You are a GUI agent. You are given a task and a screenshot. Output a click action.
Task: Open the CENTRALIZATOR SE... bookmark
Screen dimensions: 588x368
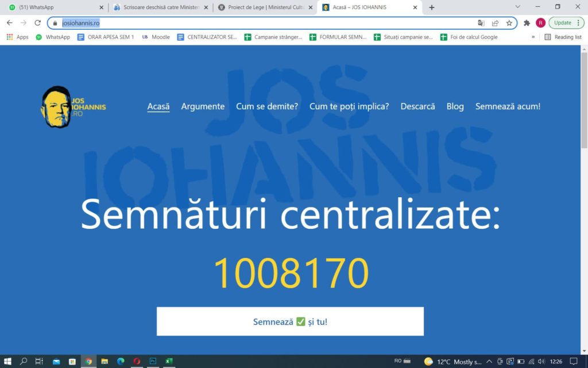pos(207,37)
